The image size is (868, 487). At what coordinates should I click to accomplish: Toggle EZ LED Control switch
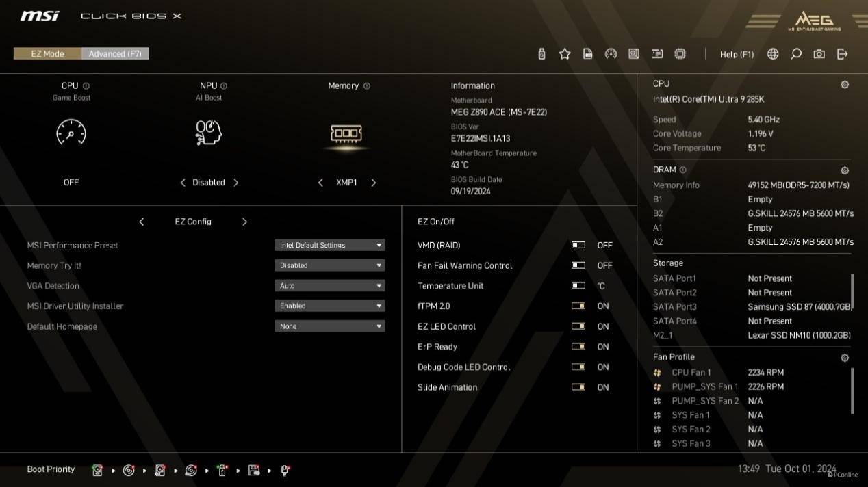[x=578, y=326]
